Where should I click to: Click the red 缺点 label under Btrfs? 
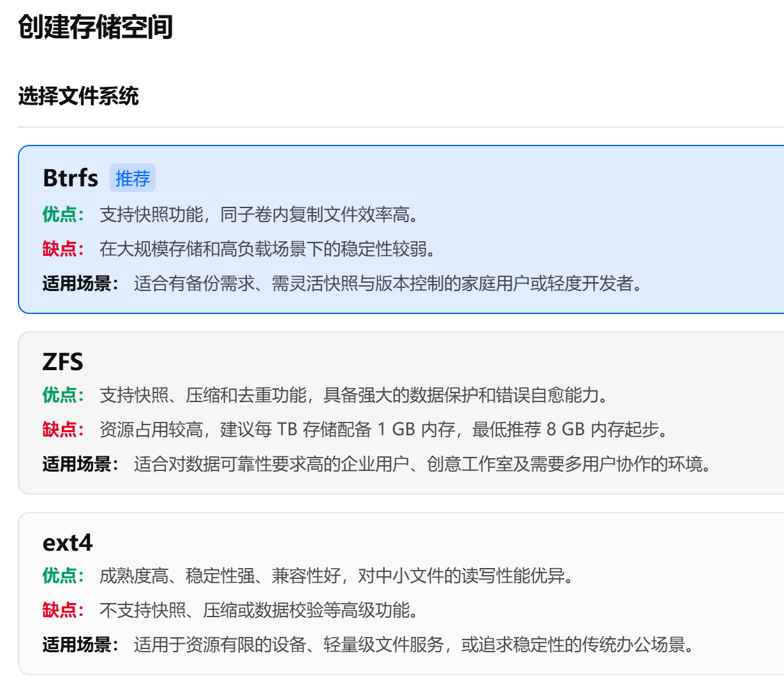point(63,249)
